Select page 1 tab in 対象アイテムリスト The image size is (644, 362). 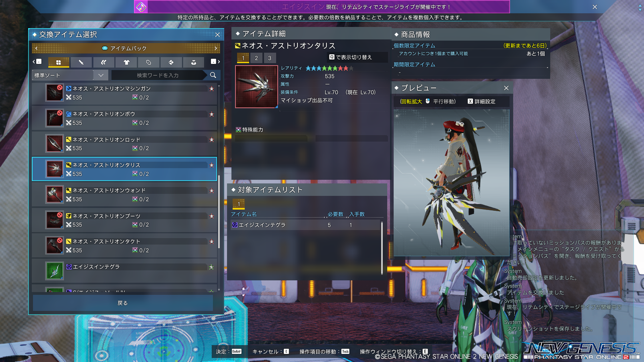pos(238,204)
